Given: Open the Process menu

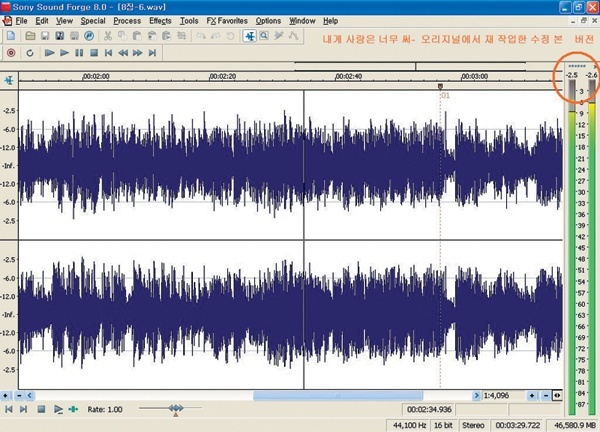Looking at the screenshot, I should 127,20.
